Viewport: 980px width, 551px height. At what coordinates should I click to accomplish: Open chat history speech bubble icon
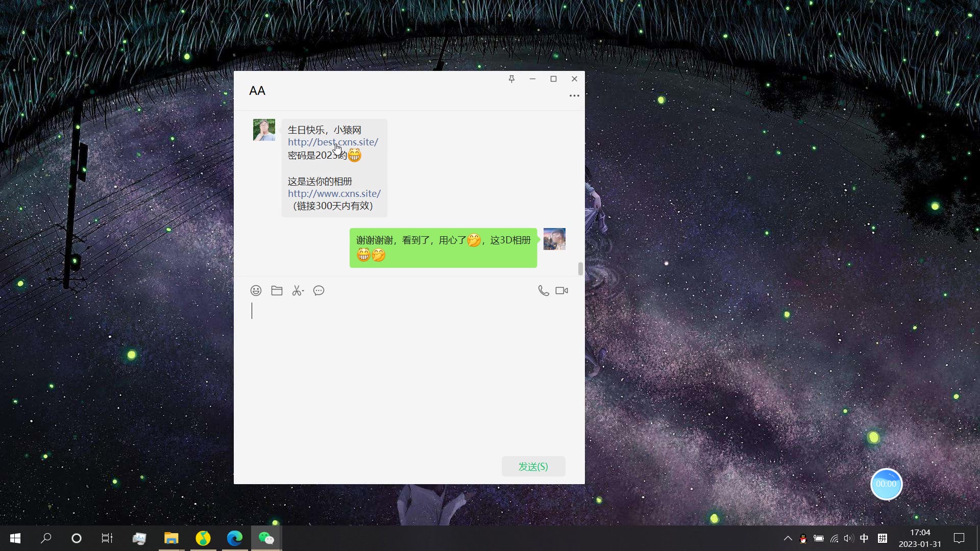tap(318, 291)
